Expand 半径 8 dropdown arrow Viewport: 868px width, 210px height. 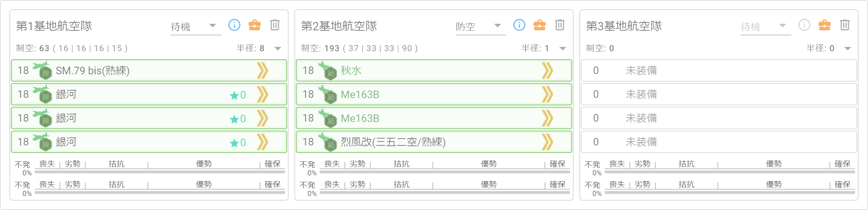pos(278,48)
